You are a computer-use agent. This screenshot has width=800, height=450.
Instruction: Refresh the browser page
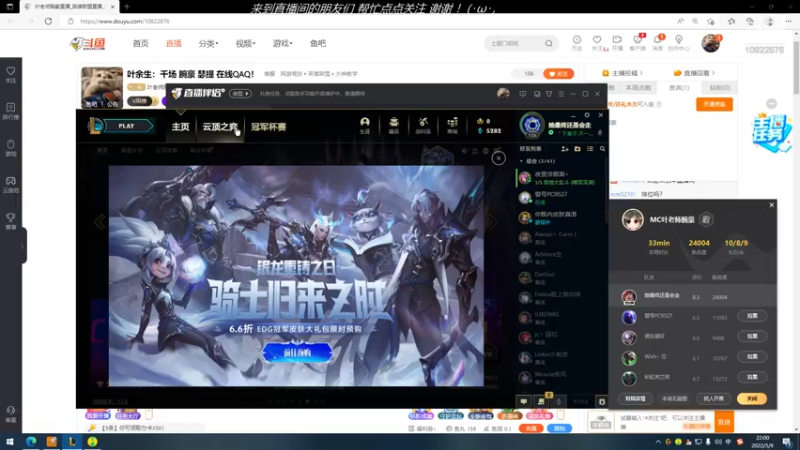(48, 21)
